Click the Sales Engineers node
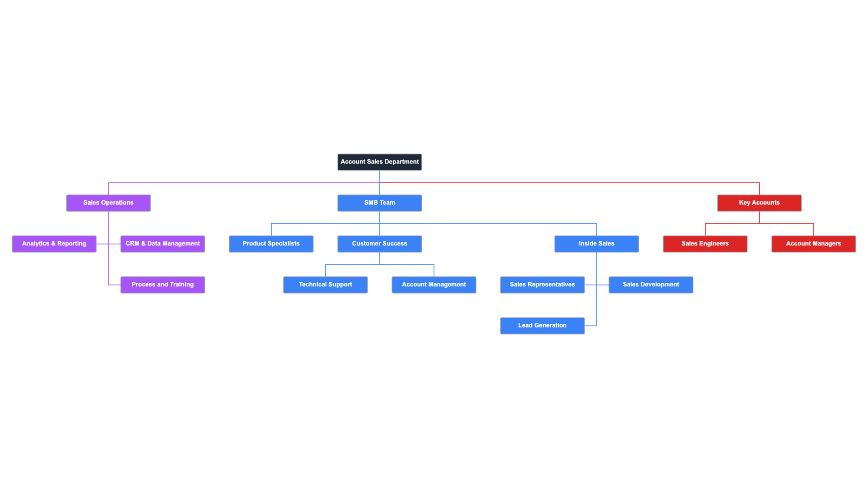Screen dimensions: 868x488 705,243
